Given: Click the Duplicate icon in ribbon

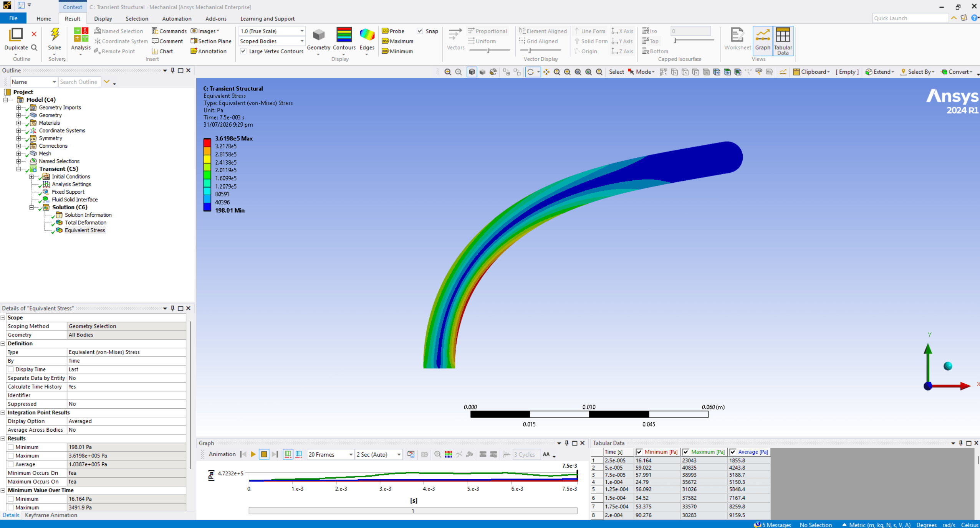Looking at the screenshot, I should pos(16,35).
